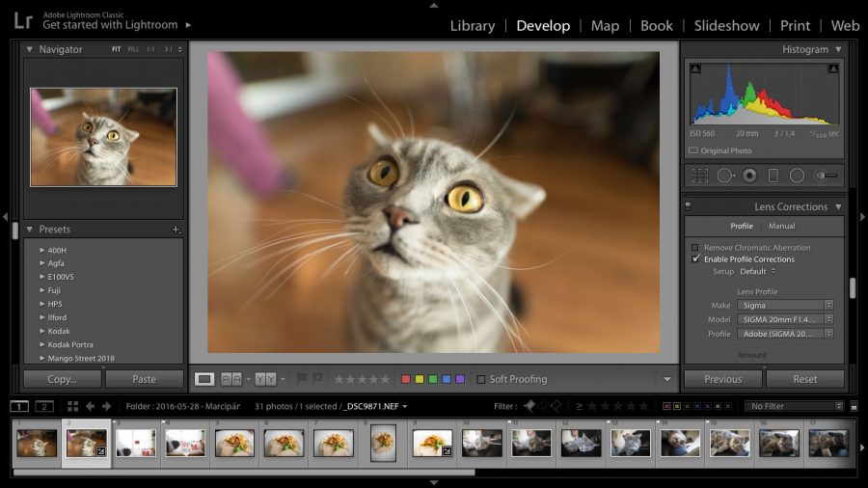This screenshot has width=868, height=488.
Task: Switch to Loupe view in toolbar
Action: coord(204,379)
